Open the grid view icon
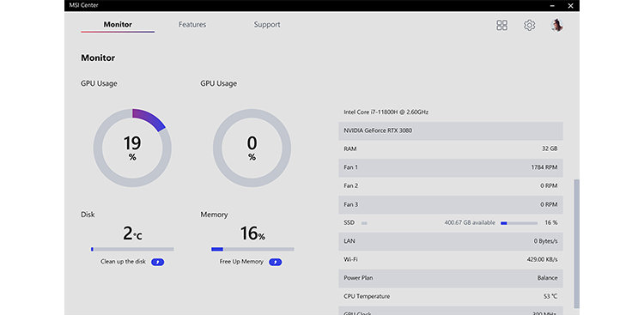The image size is (644, 315). 502,26
